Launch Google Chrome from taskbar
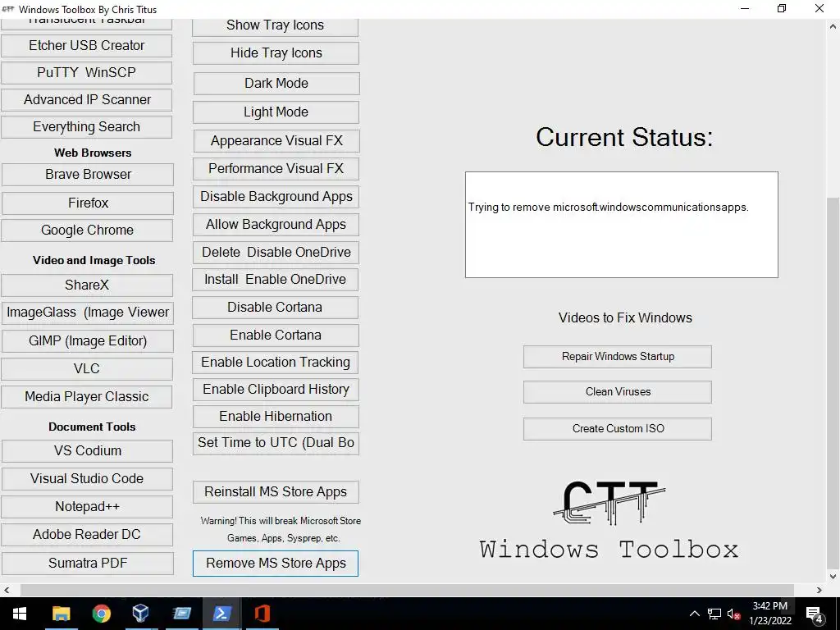 coord(101,614)
